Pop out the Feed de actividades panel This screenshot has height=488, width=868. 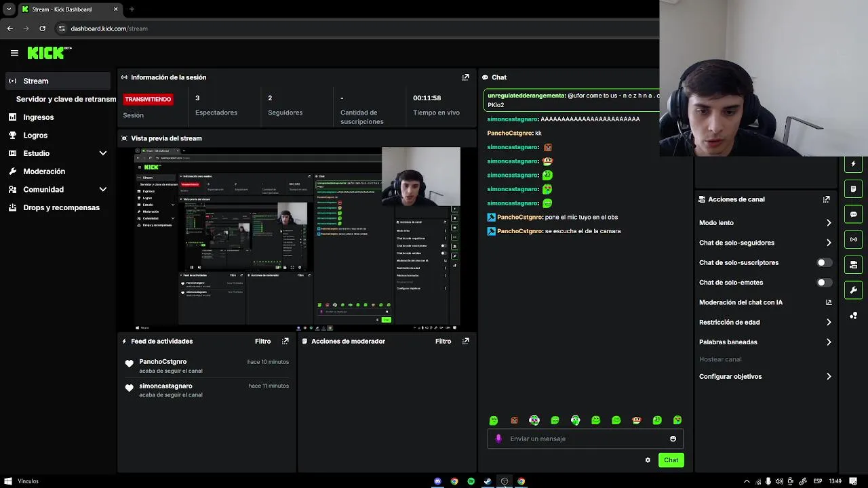pyautogui.click(x=285, y=341)
